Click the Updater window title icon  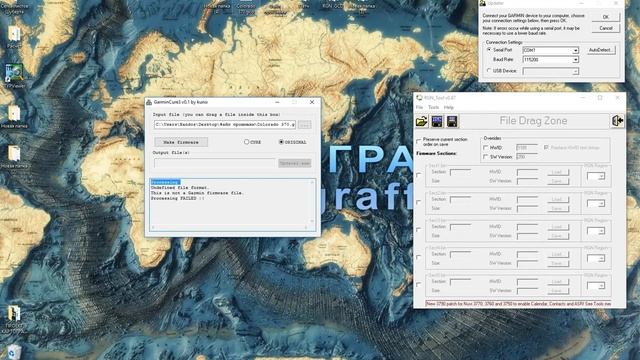[x=482, y=3]
